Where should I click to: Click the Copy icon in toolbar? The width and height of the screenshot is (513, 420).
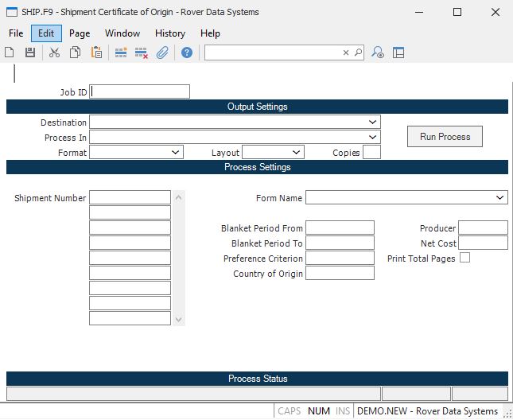click(x=75, y=52)
